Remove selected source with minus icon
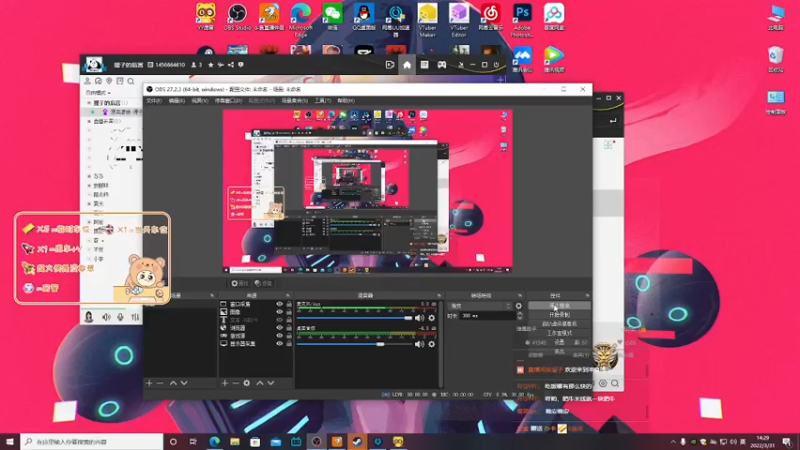The width and height of the screenshot is (800, 450). click(x=235, y=383)
